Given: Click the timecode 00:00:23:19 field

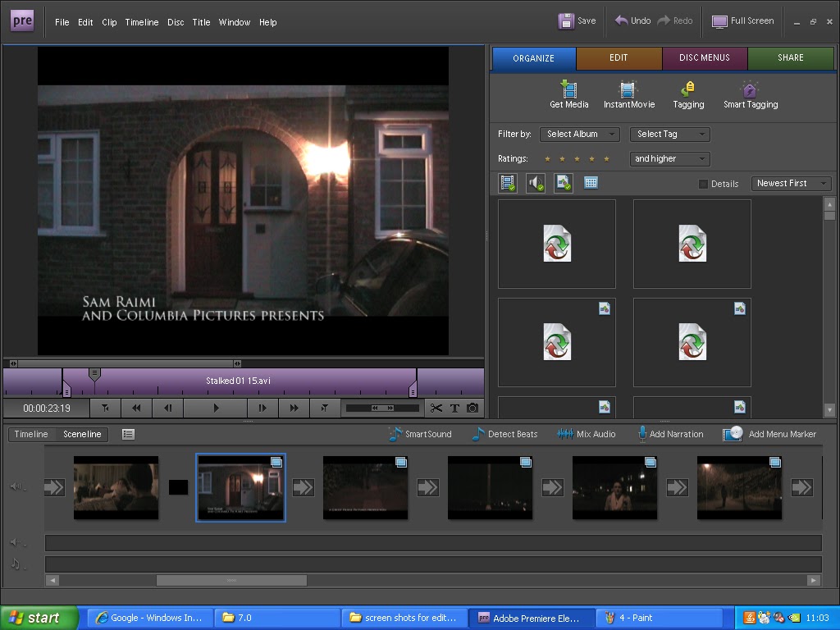Looking at the screenshot, I should click(x=47, y=409).
